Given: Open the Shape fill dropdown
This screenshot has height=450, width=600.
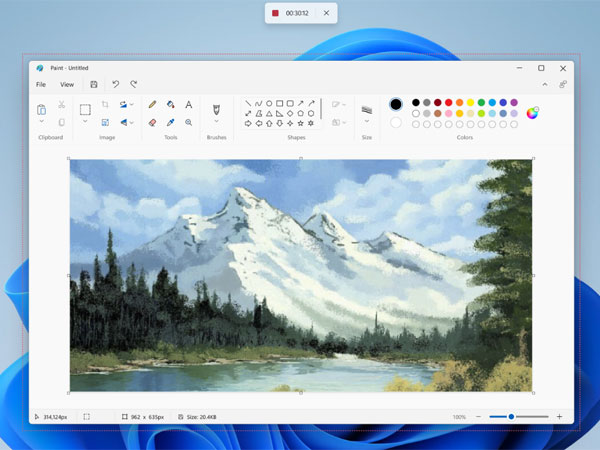Looking at the screenshot, I should point(339,122).
